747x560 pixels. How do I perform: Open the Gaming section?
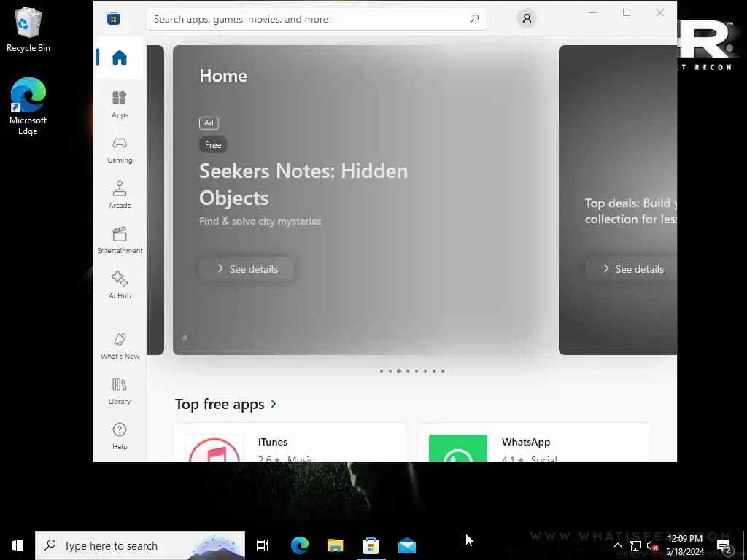[120, 149]
